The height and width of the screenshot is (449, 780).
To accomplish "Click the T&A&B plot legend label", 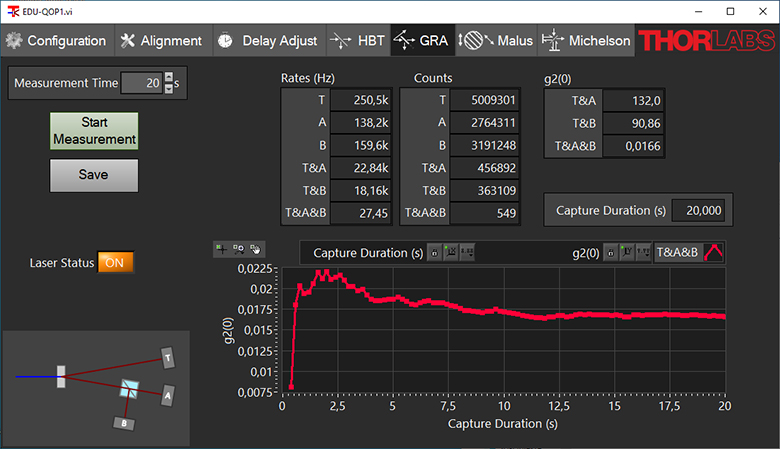I will pyautogui.click(x=679, y=253).
